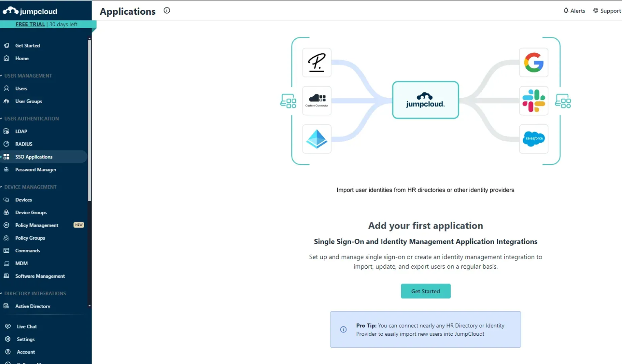Go to Home in the sidebar
This screenshot has width=622, height=364.
pyautogui.click(x=22, y=58)
